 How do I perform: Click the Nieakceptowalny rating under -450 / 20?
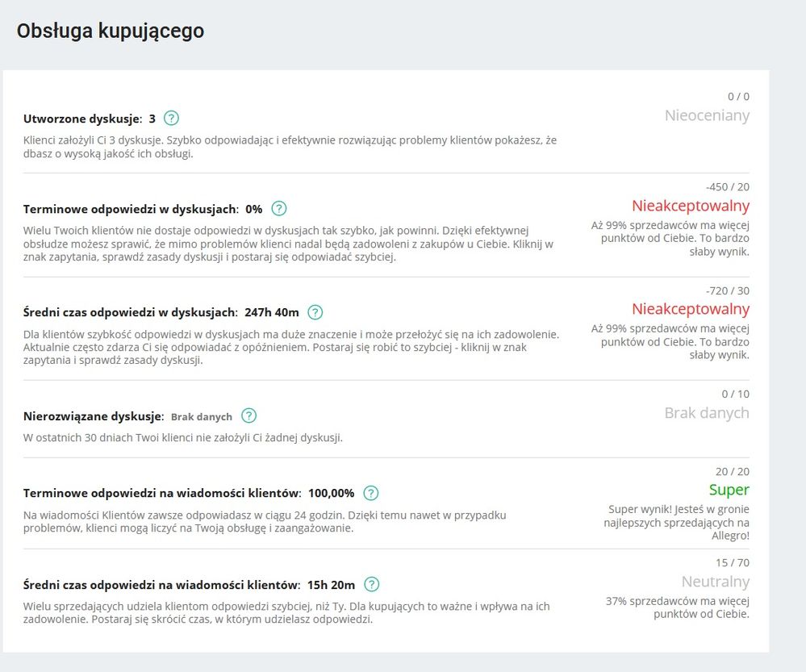coord(691,206)
